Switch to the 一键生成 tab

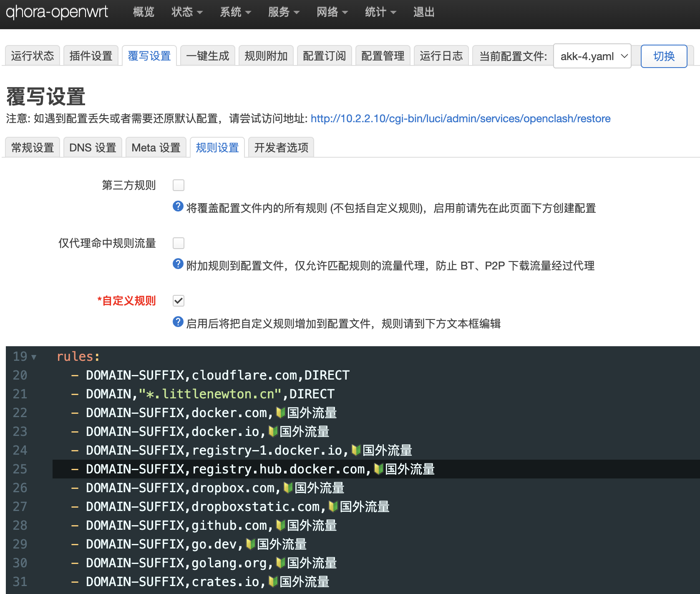[x=208, y=56]
